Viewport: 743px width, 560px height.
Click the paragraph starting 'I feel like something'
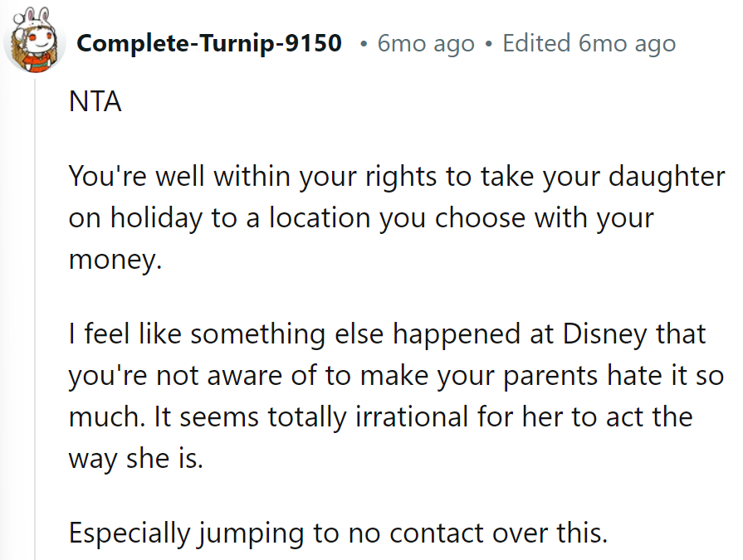[396, 396]
